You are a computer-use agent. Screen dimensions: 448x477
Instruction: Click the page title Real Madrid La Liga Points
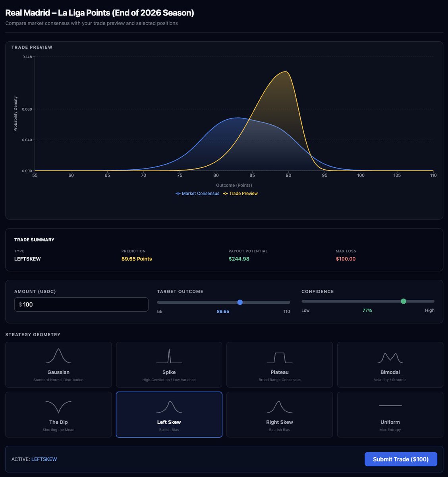pos(100,13)
